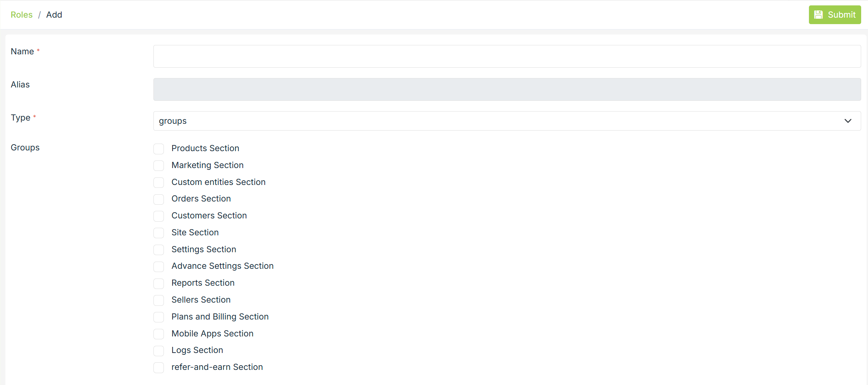Screen dimensions: 868x385
Task: Tick the Advance Settings Section checkbox
Action: click(x=158, y=266)
